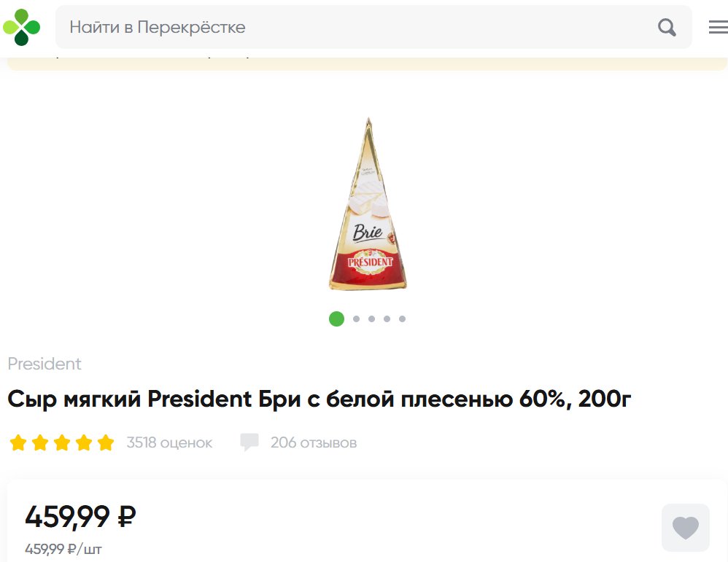This screenshot has height=562, width=728.
Task: Open the hamburger menu
Action: coord(719,28)
